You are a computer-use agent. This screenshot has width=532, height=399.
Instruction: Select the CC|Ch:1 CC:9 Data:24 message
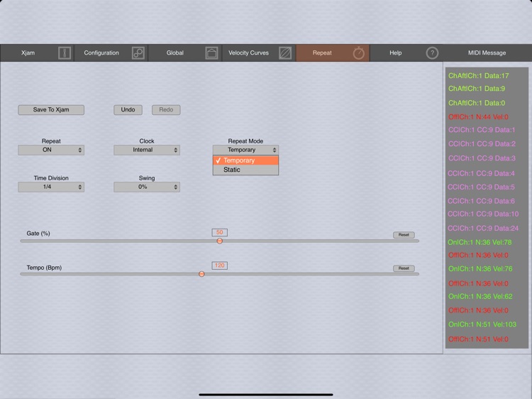[483, 228]
